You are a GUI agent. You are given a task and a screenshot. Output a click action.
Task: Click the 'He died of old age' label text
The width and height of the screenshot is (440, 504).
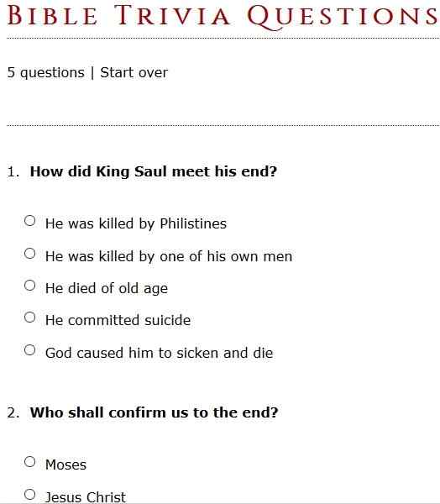click(107, 288)
